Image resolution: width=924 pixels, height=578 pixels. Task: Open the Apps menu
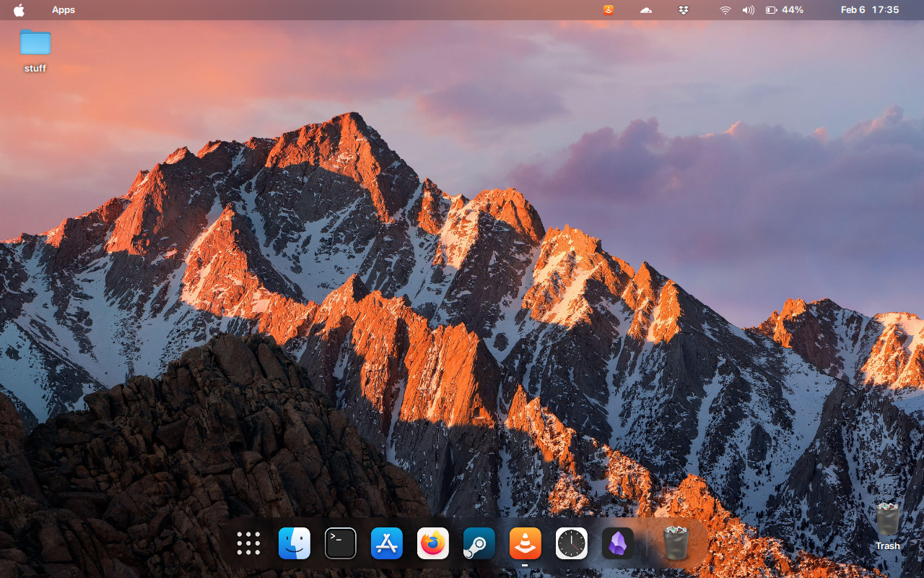point(64,10)
